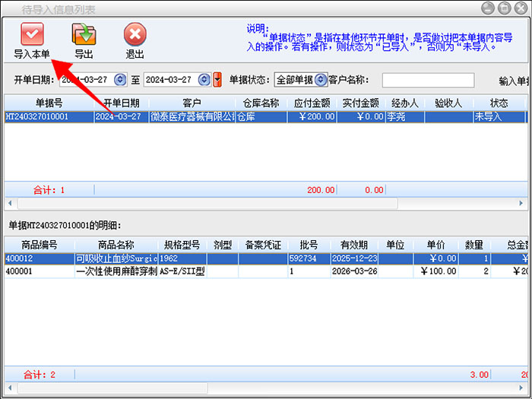The image size is (532, 399).
Task: Click the 导出 export icon
Action: (x=84, y=34)
